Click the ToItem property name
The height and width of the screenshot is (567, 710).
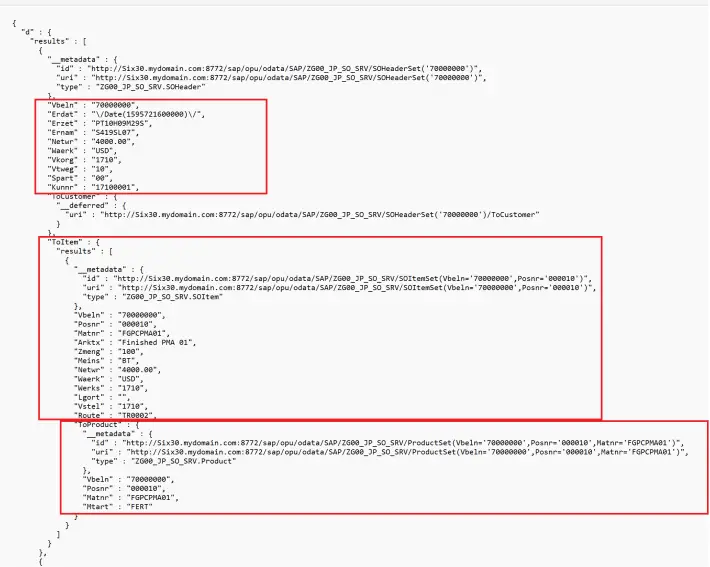[x=67, y=241]
